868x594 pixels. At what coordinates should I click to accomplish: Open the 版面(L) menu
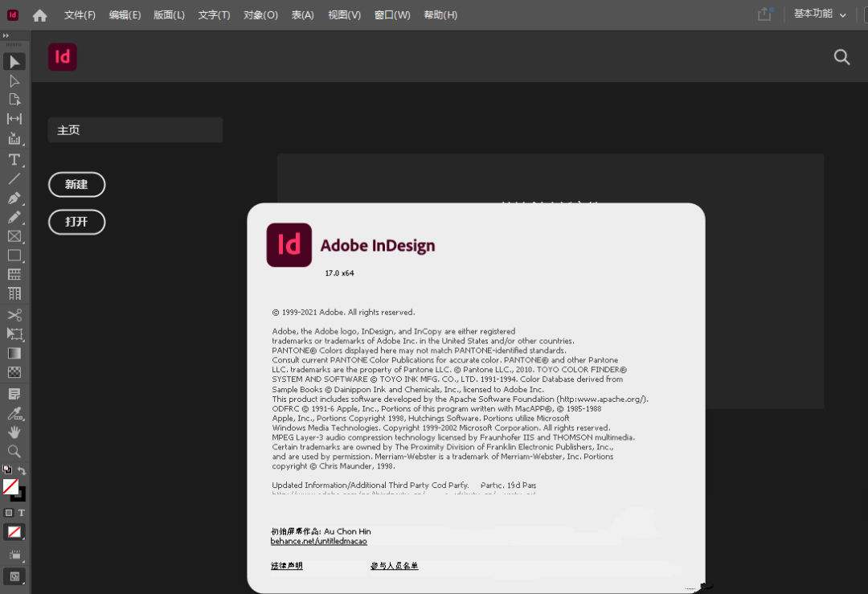pos(169,15)
